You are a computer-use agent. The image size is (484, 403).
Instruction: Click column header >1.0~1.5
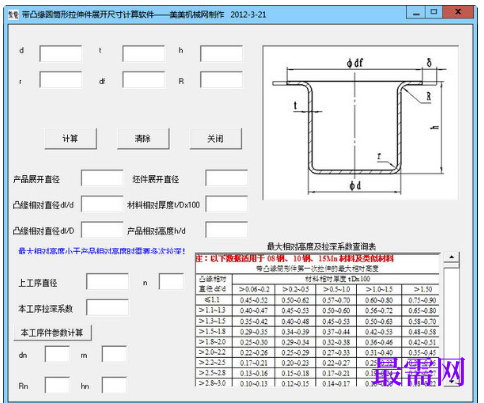point(379,289)
